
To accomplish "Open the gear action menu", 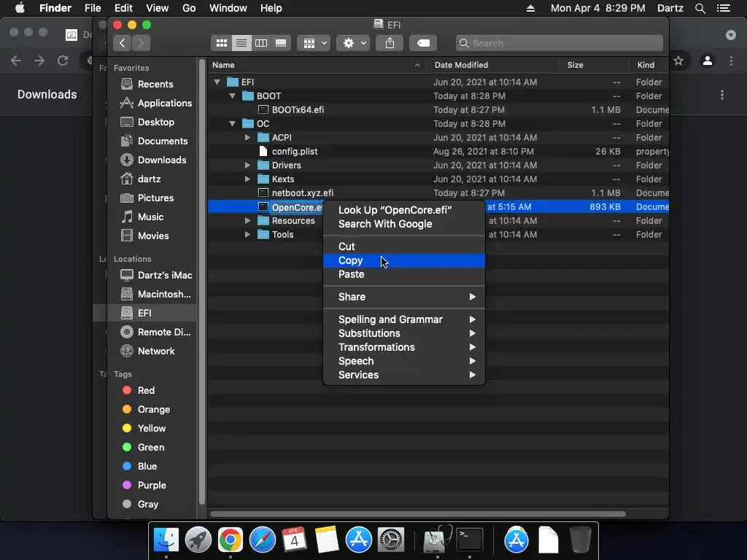I will [x=353, y=43].
